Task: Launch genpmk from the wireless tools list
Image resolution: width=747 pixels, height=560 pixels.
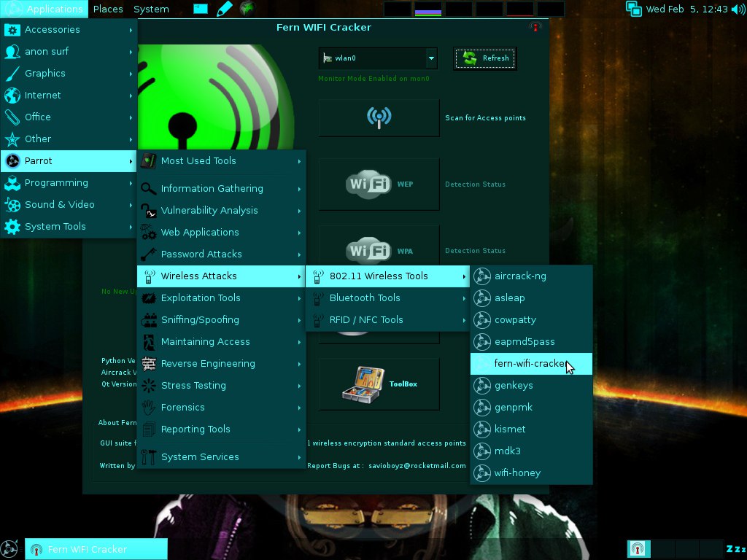Action: [531, 408]
